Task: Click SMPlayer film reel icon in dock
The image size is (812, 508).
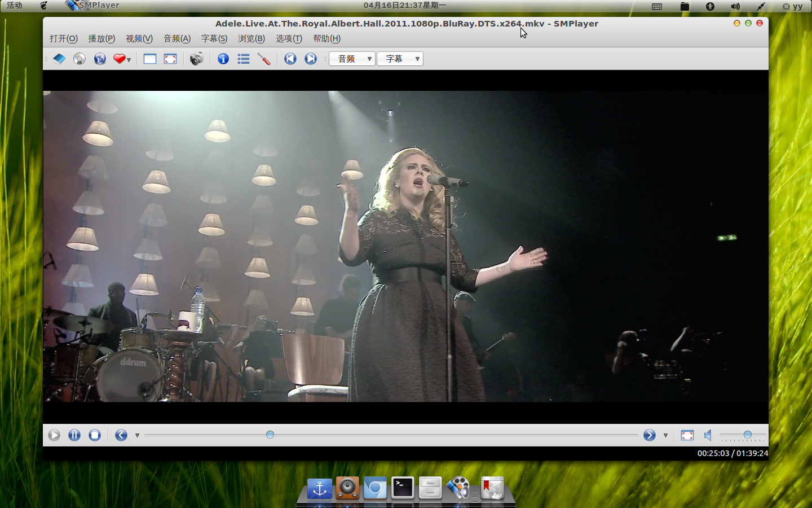Action: (x=458, y=488)
